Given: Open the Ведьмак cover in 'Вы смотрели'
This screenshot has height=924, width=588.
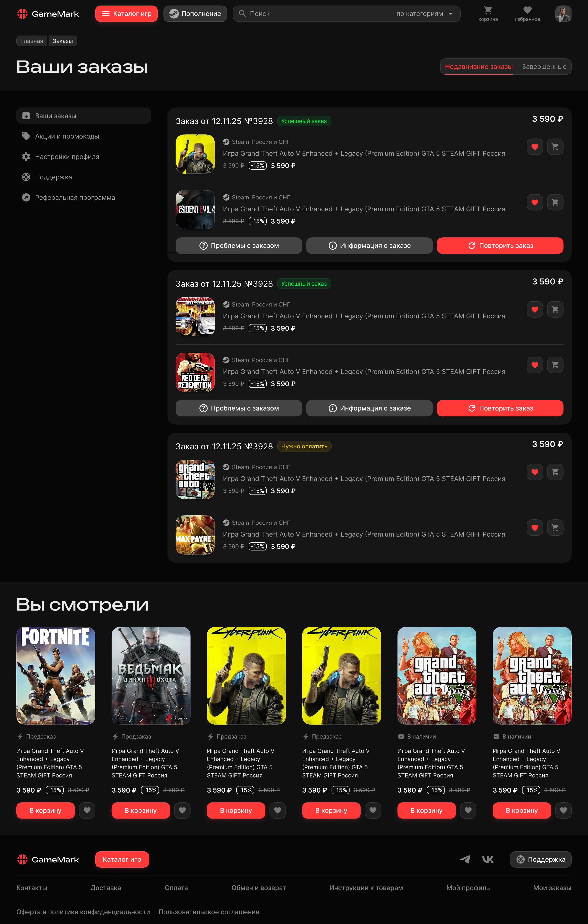Looking at the screenshot, I should [151, 676].
